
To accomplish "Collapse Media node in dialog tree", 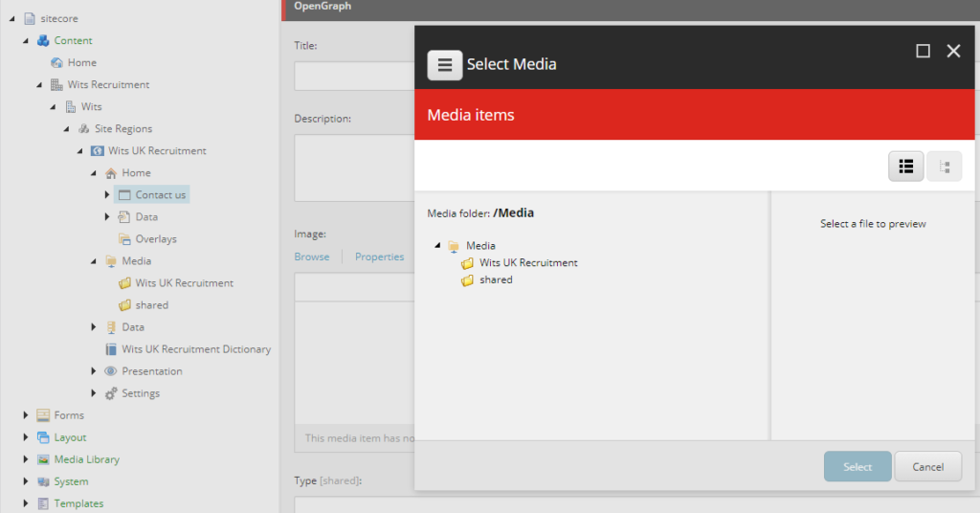I will [x=437, y=246].
